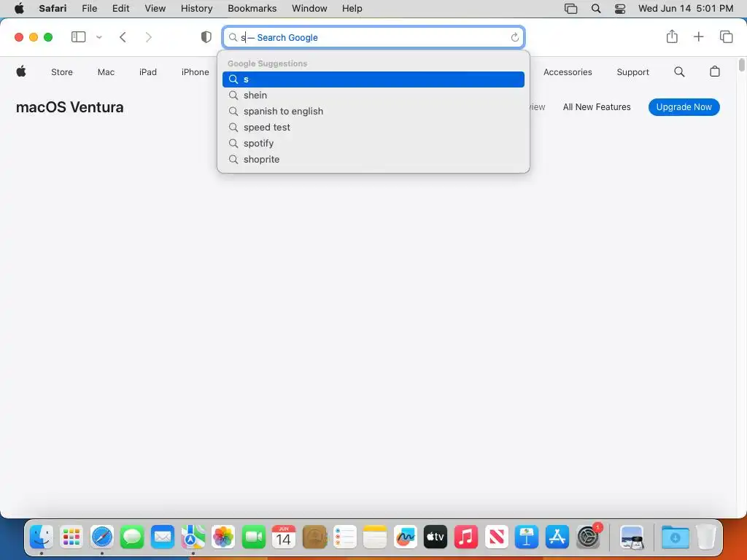Viewport: 747px width, 560px height.
Task: Open System Settings from the Dock
Action: pyautogui.click(x=588, y=537)
